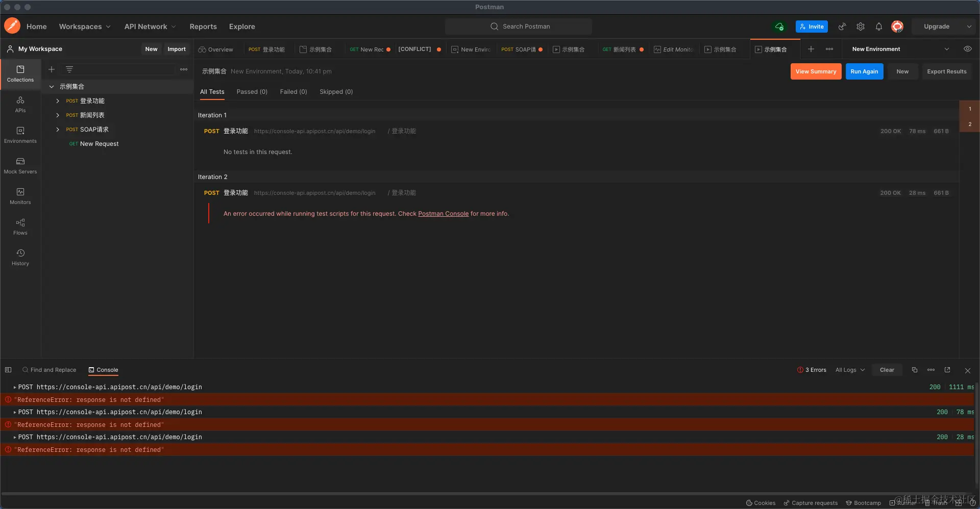Open the API Network dropdown
980x509 pixels.
(150, 27)
